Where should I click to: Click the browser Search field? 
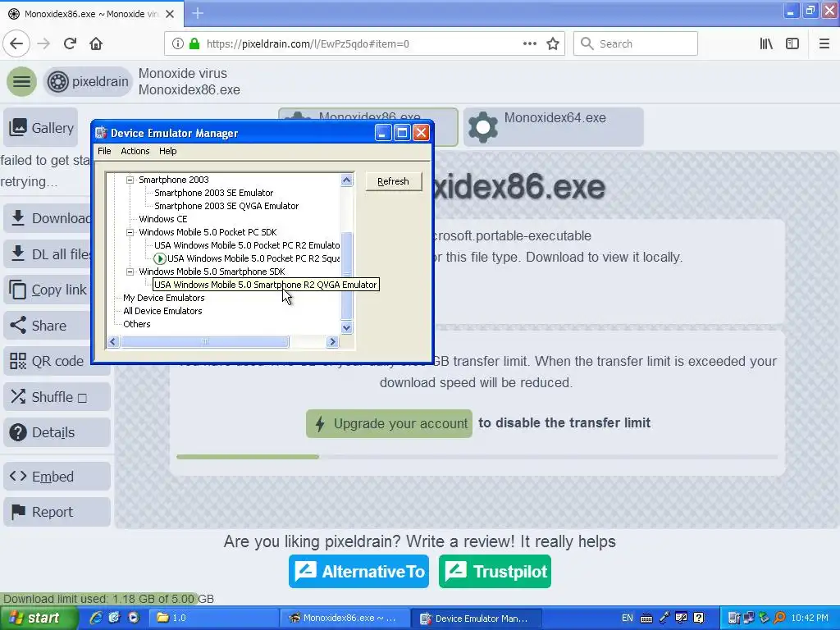click(x=636, y=44)
